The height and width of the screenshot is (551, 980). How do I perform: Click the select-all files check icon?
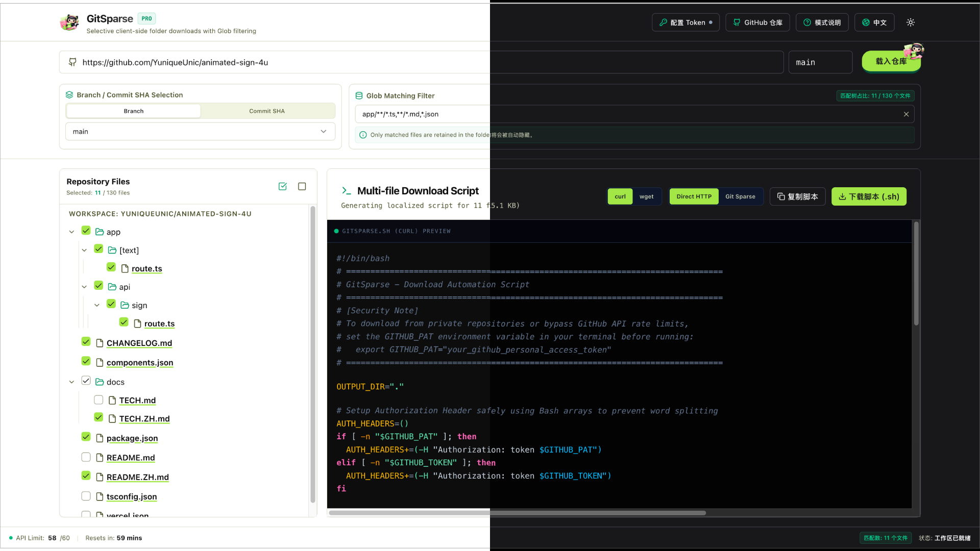point(283,187)
